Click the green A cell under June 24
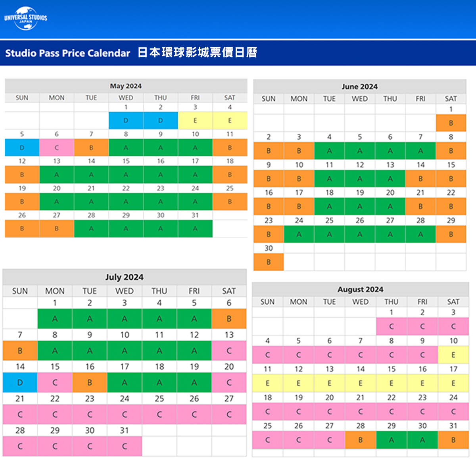 pos(299,234)
